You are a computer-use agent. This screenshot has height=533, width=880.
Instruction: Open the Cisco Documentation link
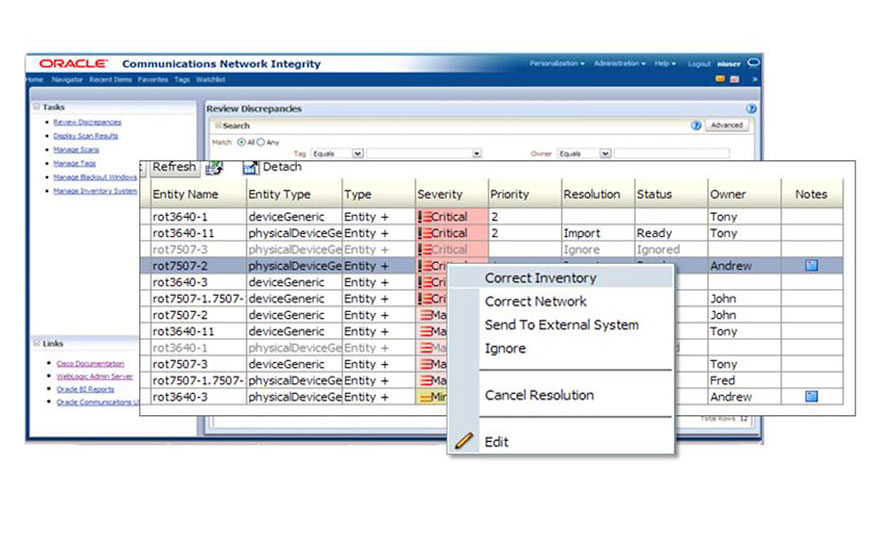(x=90, y=364)
